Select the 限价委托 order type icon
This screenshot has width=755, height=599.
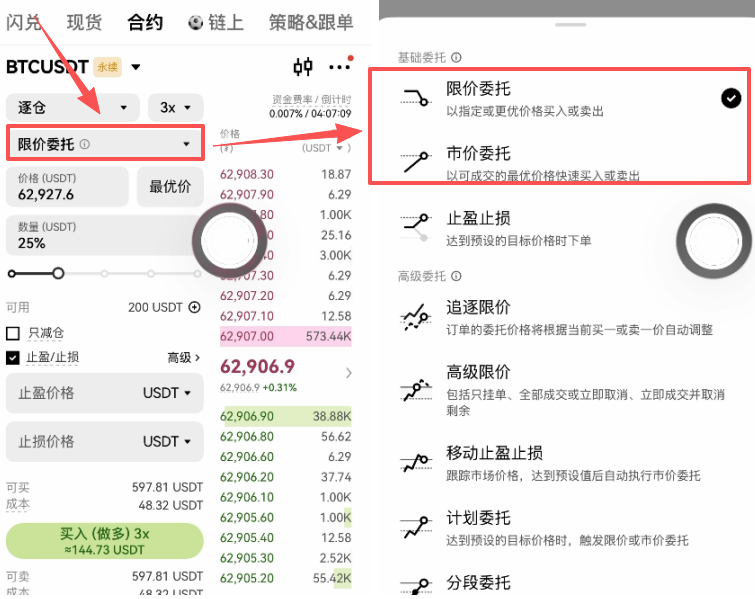click(x=415, y=97)
